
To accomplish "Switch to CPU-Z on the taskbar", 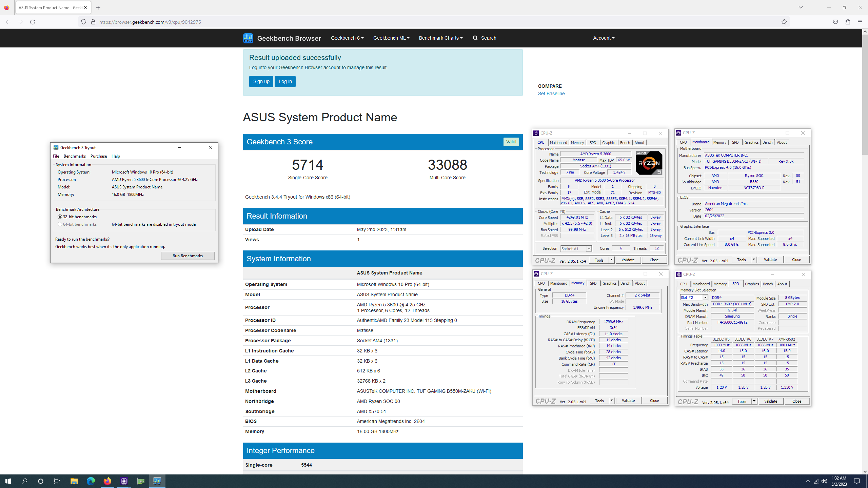I will click(x=124, y=481).
